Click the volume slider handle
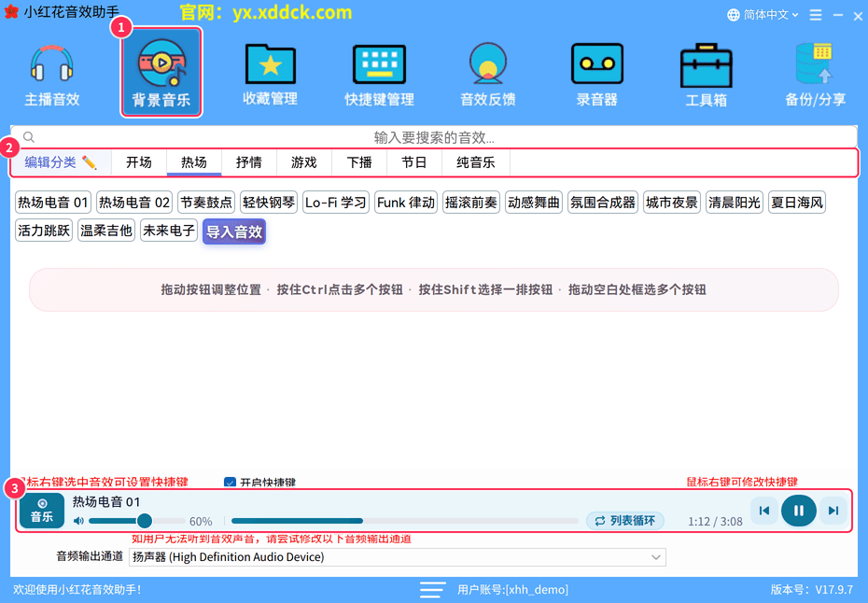868x603 pixels. [145, 521]
